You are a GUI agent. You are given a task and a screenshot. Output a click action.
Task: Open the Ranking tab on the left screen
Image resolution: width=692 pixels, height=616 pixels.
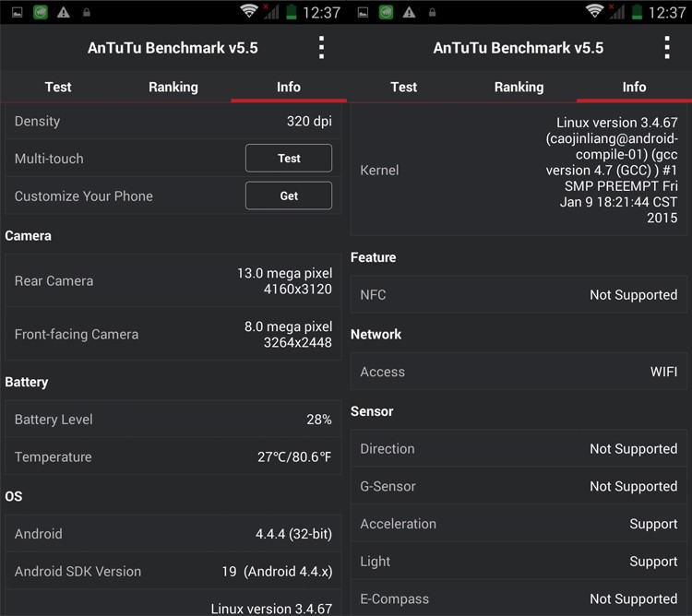pyautogui.click(x=173, y=87)
